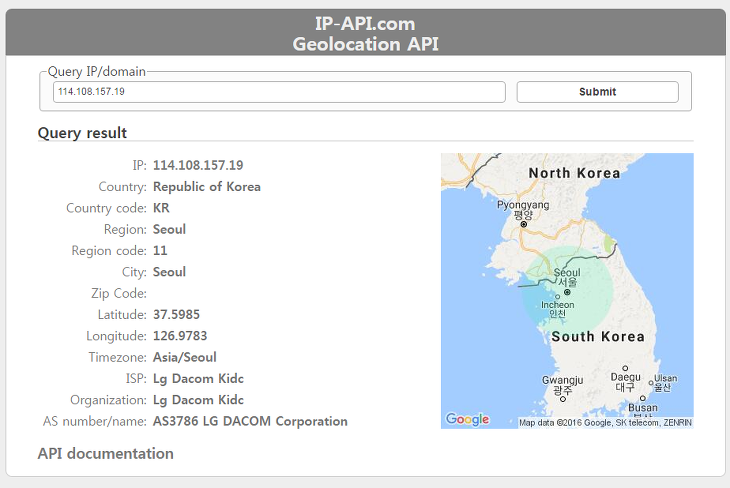The height and width of the screenshot is (488, 730).
Task: Click the City value Seoul
Action: coord(169,272)
